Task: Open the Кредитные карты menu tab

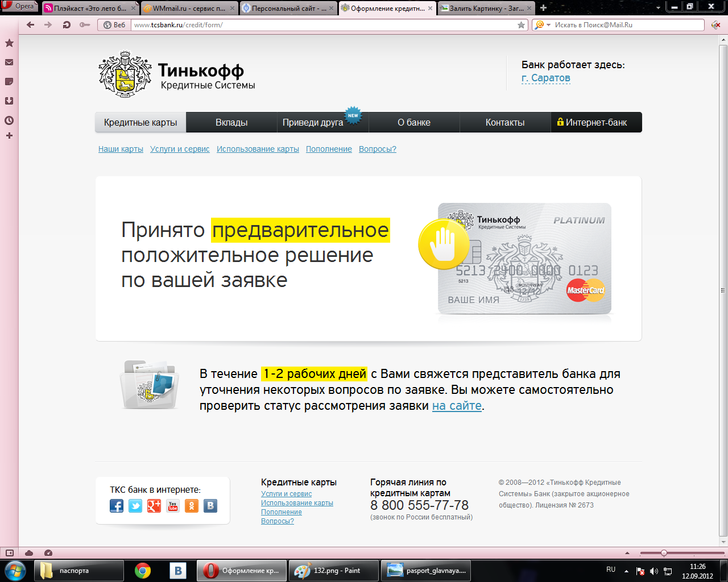Action: coord(140,122)
